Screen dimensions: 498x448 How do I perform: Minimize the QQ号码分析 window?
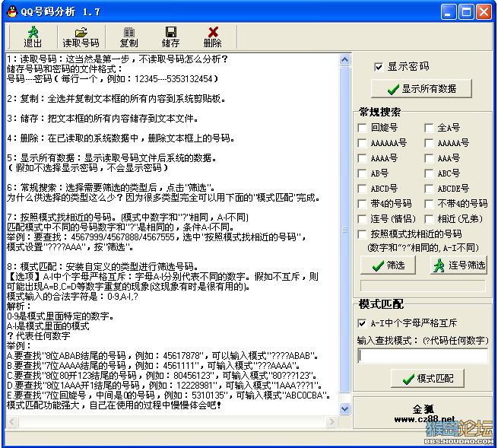tap(449, 12)
